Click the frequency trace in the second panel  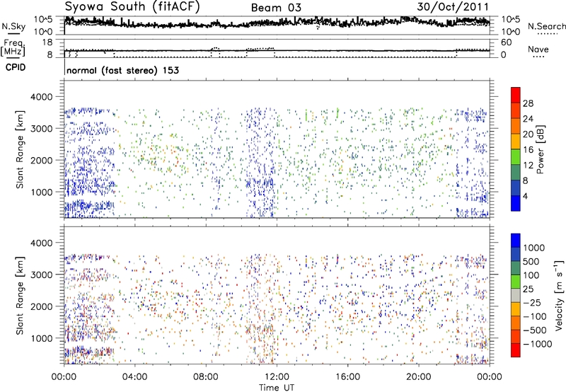click(277, 50)
